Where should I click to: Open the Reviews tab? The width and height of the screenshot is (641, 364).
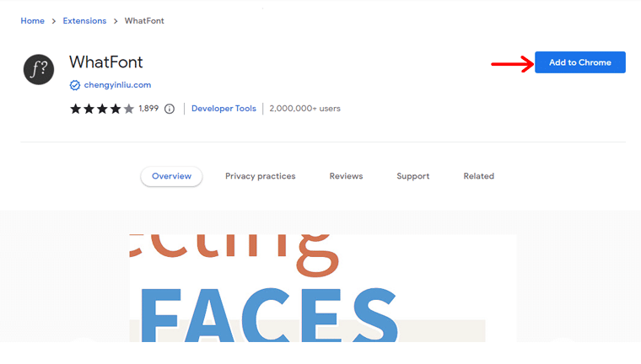pos(346,176)
